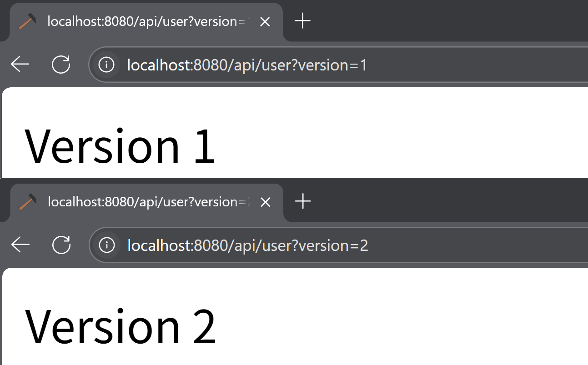Open site information for version=2 page
Screen dimensions: 588x365
click(x=106, y=245)
